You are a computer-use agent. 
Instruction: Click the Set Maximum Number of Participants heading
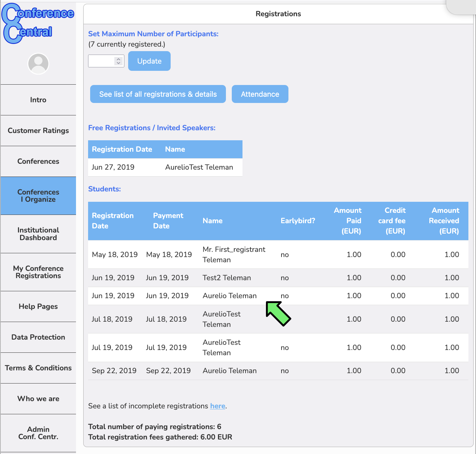tap(153, 34)
